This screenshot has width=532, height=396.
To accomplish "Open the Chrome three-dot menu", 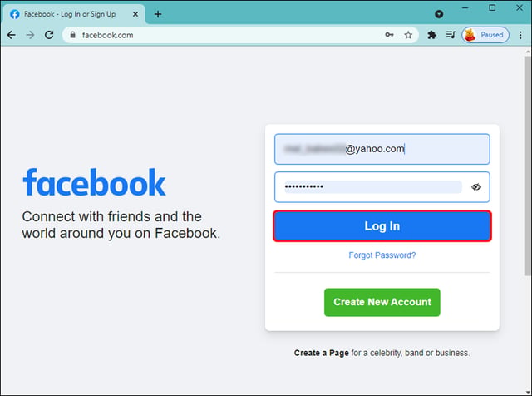I will click(x=520, y=35).
